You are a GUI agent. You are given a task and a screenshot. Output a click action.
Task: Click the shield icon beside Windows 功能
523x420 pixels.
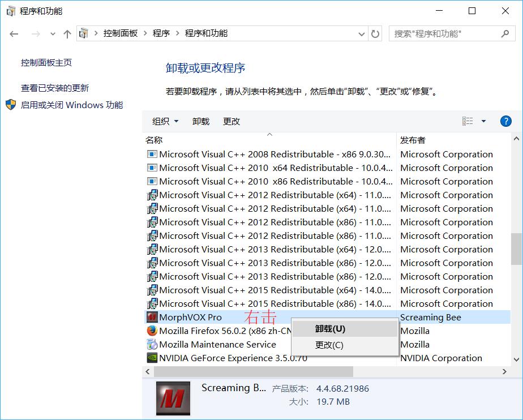pyautogui.click(x=11, y=105)
